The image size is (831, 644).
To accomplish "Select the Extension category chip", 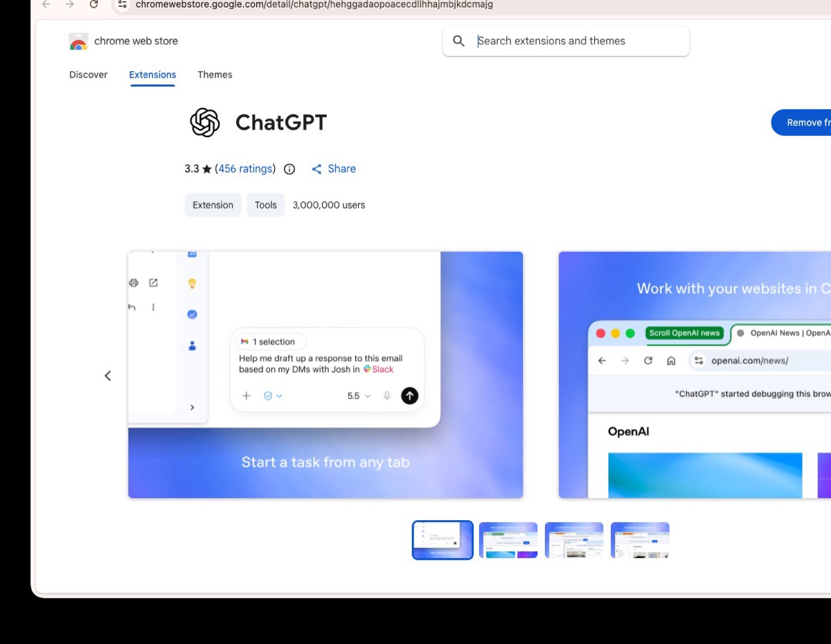I will pos(213,205).
